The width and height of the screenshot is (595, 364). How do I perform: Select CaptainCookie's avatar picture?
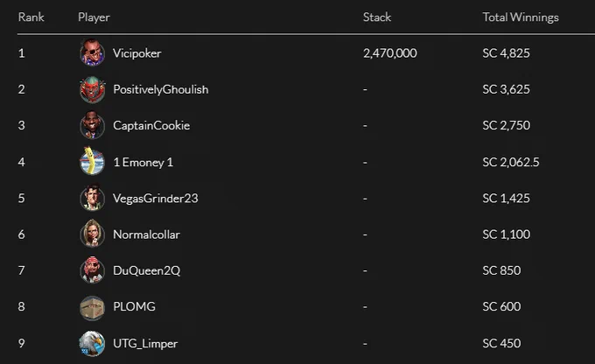click(92, 125)
